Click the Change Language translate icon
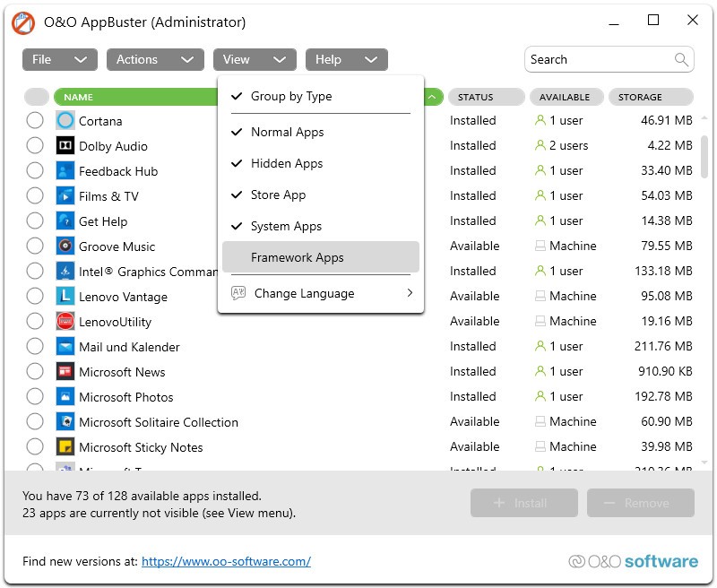The image size is (717, 588). click(238, 293)
